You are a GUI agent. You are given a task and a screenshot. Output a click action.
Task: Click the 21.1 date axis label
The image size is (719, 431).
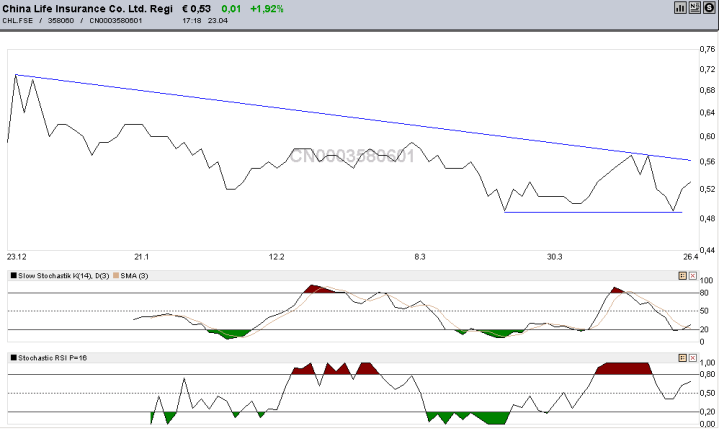click(x=141, y=257)
